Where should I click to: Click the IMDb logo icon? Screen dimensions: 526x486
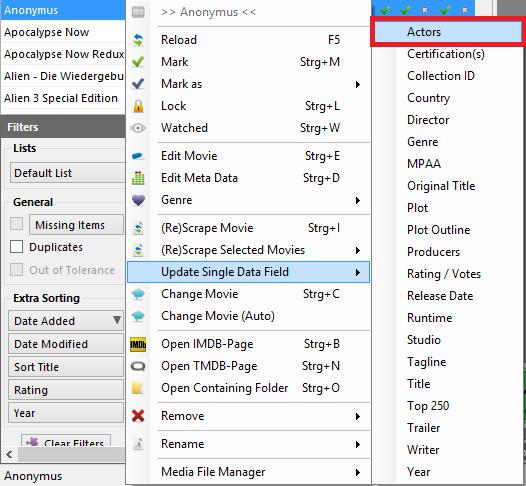tap(138, 344)
